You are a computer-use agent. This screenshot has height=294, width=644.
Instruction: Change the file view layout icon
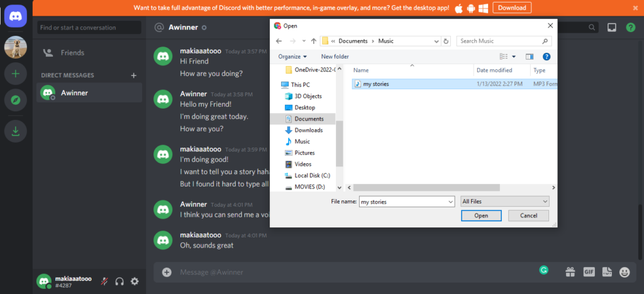[504, 57]
